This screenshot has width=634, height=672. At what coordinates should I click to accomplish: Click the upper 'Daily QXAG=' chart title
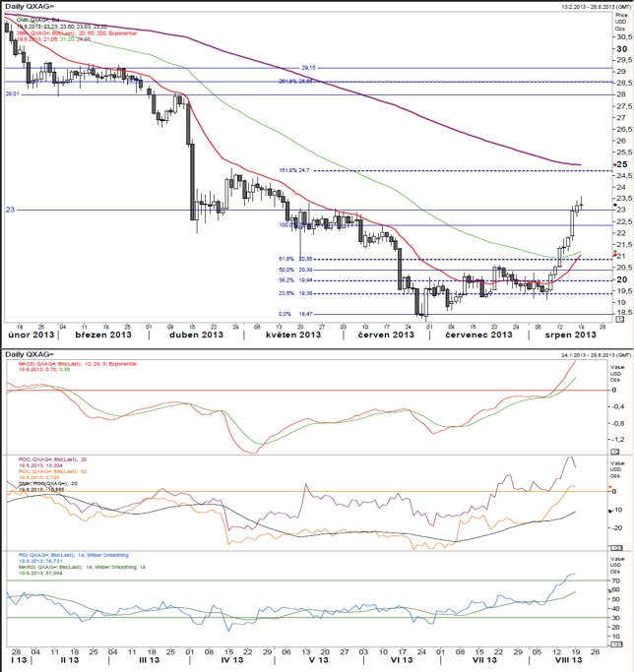pyautogui.click(x=30, y=7)
